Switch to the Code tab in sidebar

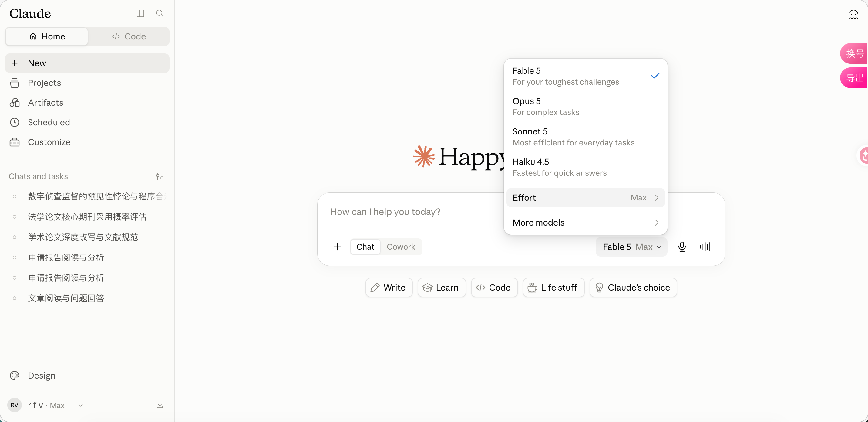(129, 36)
